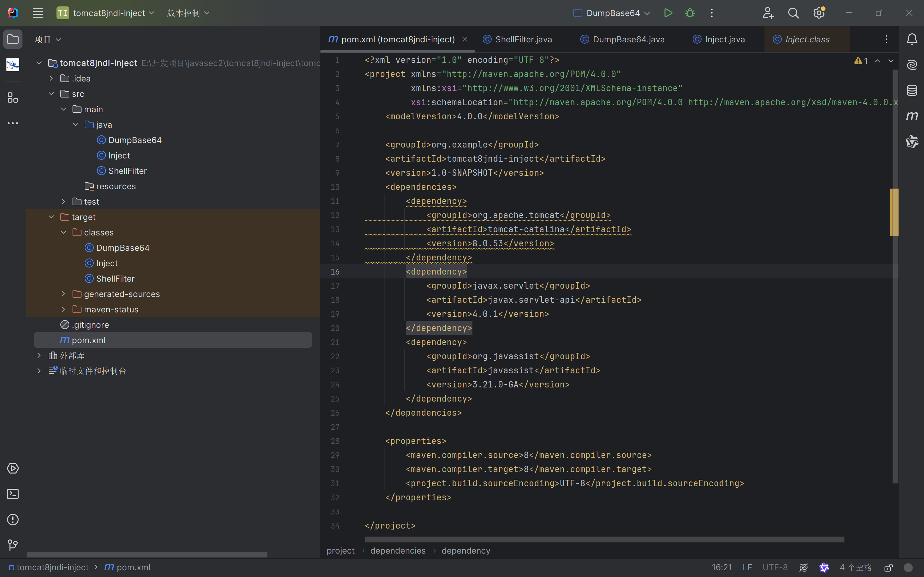Open the Problems tool window
924x577 pixels.
coord(13,519)
